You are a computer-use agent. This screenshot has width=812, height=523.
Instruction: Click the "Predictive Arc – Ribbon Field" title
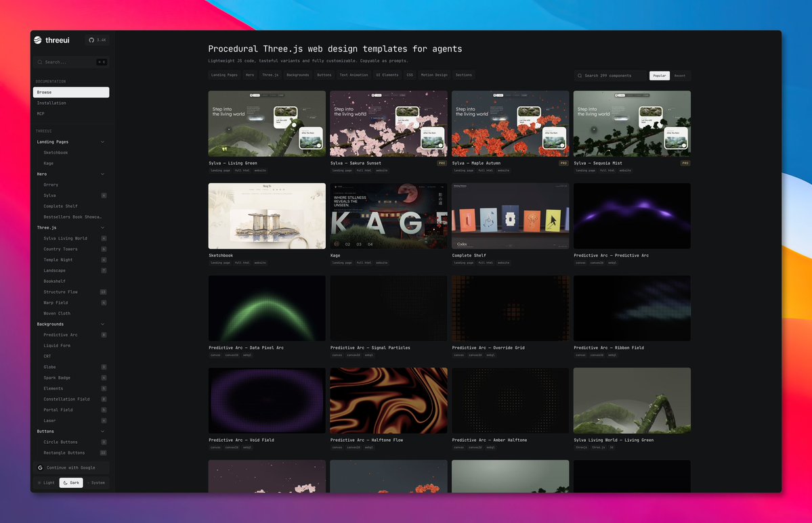click(x=608, y=348)
